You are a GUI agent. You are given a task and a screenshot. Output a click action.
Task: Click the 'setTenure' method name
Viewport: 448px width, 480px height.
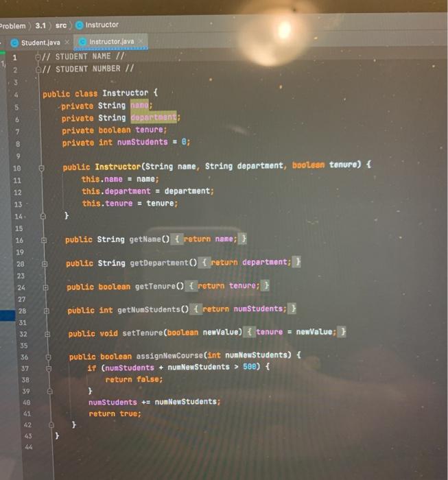[x=143, y=333]
